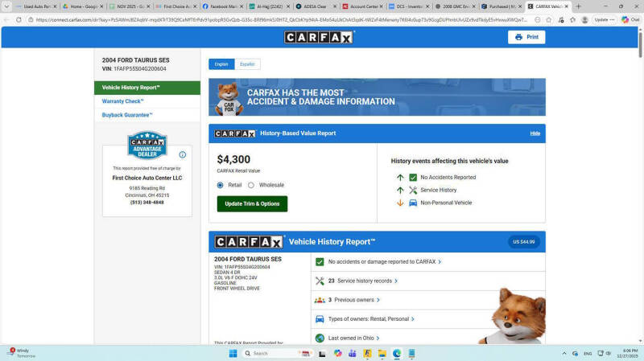Click the wrench icon beside Service History

coord(413,191)
